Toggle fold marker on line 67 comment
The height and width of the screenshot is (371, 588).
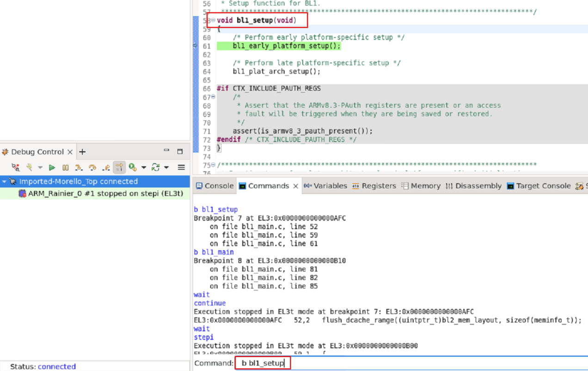[213, 97]
